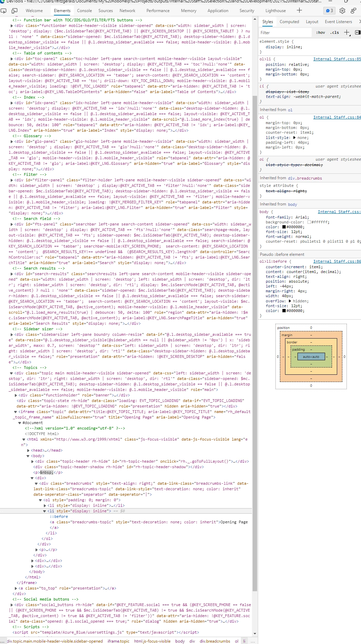361x644 pixels.
Task: Select 'ol' in bottom breadcrumb trail
Action: tap(236, 641)
